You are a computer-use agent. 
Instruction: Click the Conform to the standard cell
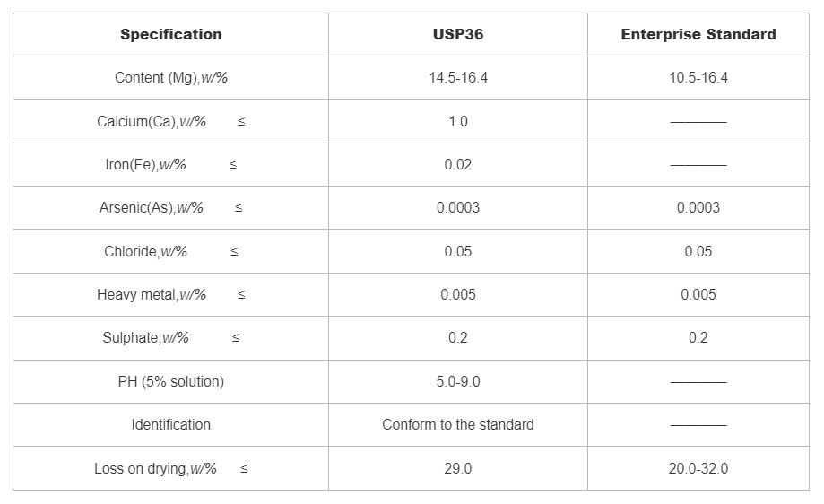pyautogui.click(x=457, y=425)
